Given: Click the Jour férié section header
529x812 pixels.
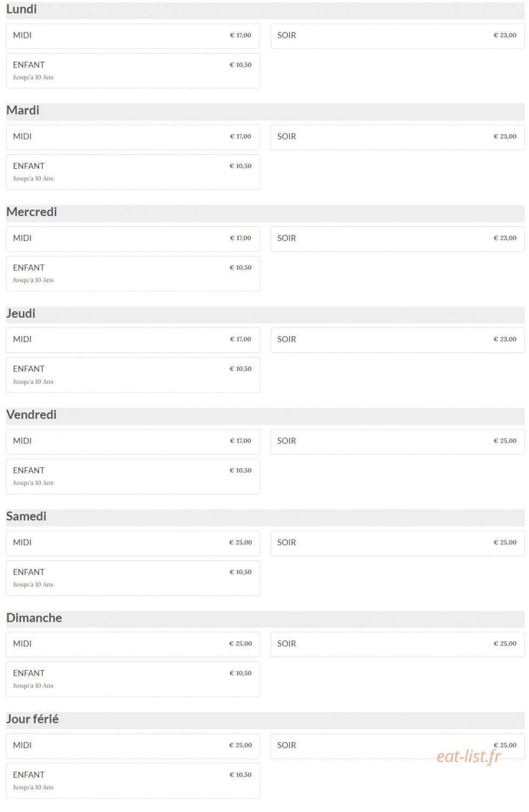Looking at the screenshot, I should point(265,720).
